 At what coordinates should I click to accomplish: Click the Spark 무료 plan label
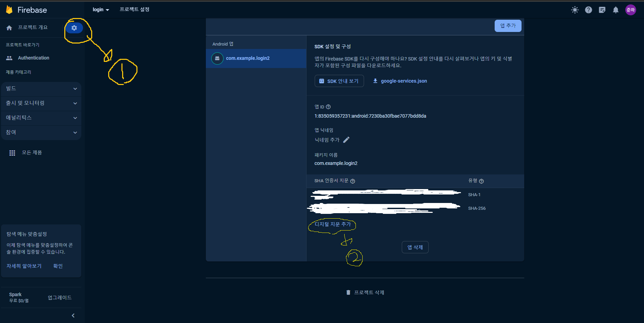(19, 297)
